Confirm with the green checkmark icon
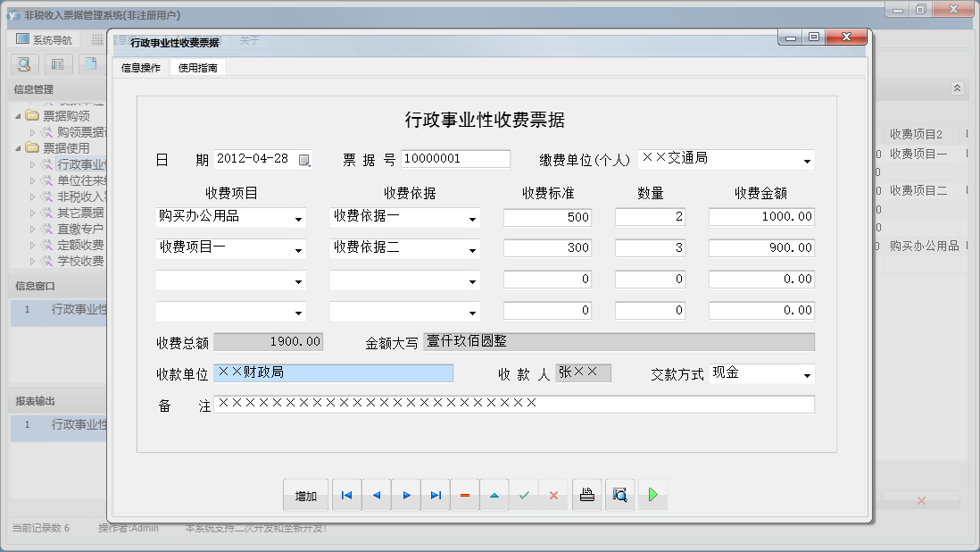Screen dimensions: 980x552 coord(524,495)
